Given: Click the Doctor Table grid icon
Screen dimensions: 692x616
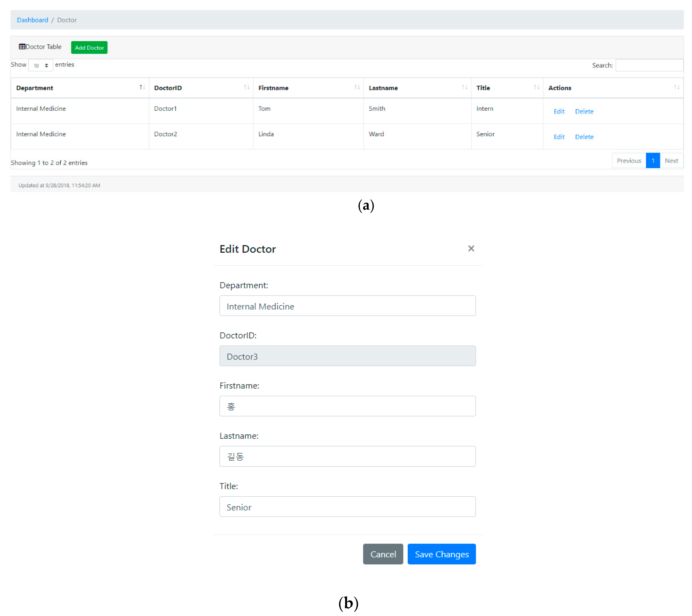Looking at the screenshot, I should (x=22, y=47).
